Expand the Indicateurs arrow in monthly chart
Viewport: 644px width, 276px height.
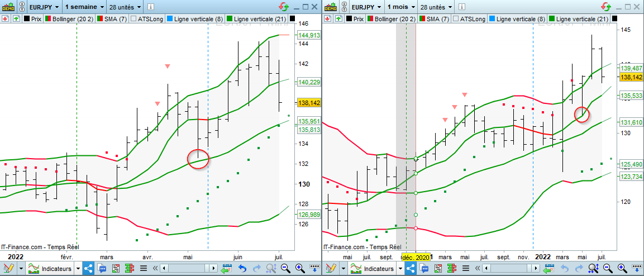coord(400,269)
